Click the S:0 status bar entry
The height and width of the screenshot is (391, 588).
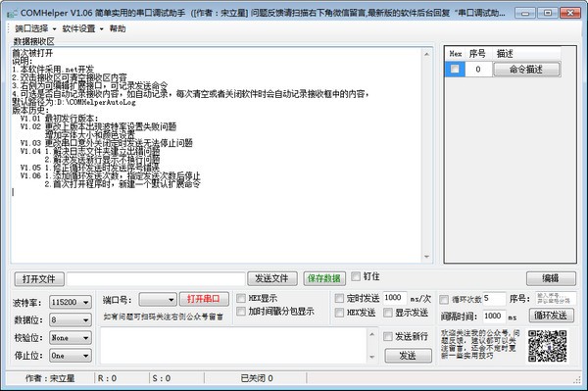(162, 378)
